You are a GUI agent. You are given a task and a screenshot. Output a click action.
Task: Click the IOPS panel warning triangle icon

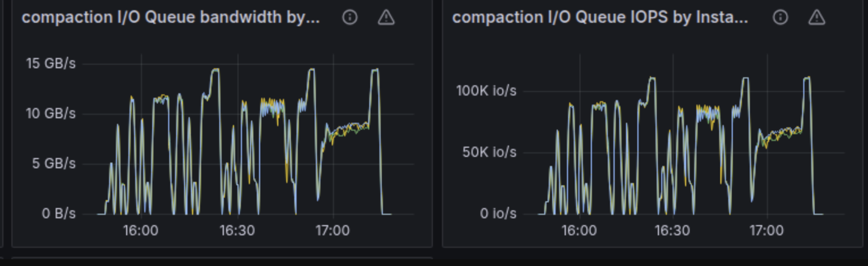(817, 18)
